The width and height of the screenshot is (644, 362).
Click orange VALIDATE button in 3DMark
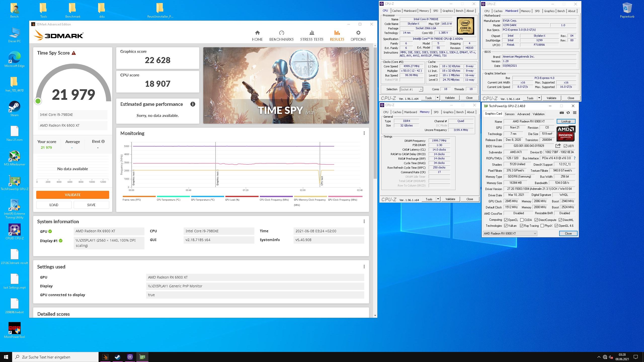click(72, 195)
